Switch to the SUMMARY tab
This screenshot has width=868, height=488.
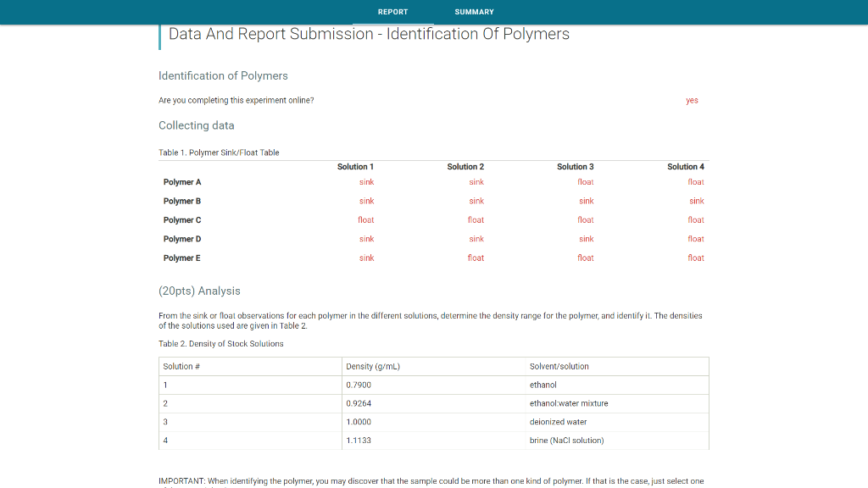point(474,12)
